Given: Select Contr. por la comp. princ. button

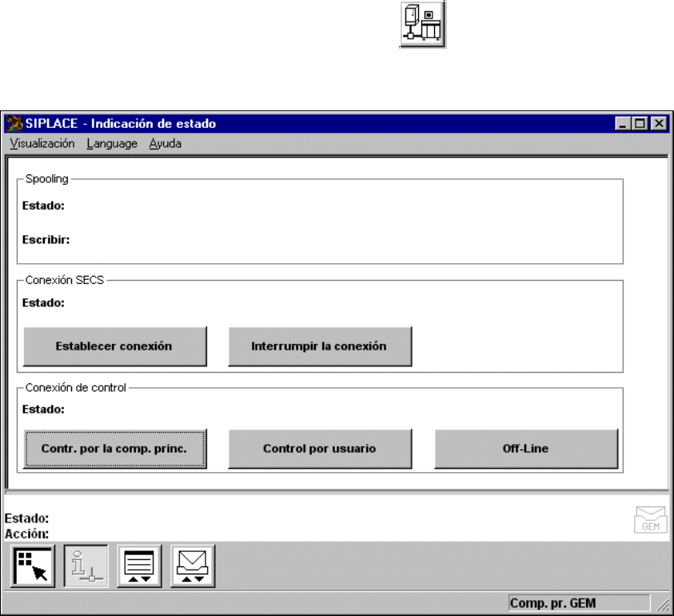Looking at the screenshot, I should [x=115, y=449].
